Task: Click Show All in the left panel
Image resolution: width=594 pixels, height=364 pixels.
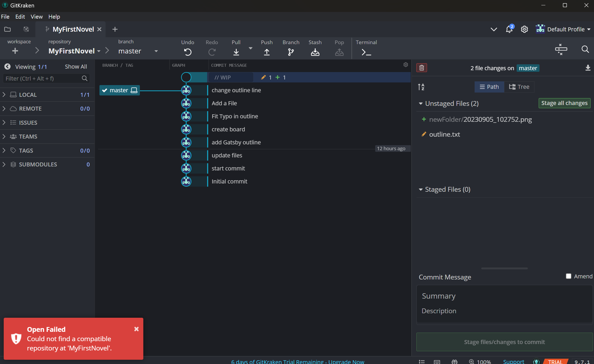Action: [76, 67]
